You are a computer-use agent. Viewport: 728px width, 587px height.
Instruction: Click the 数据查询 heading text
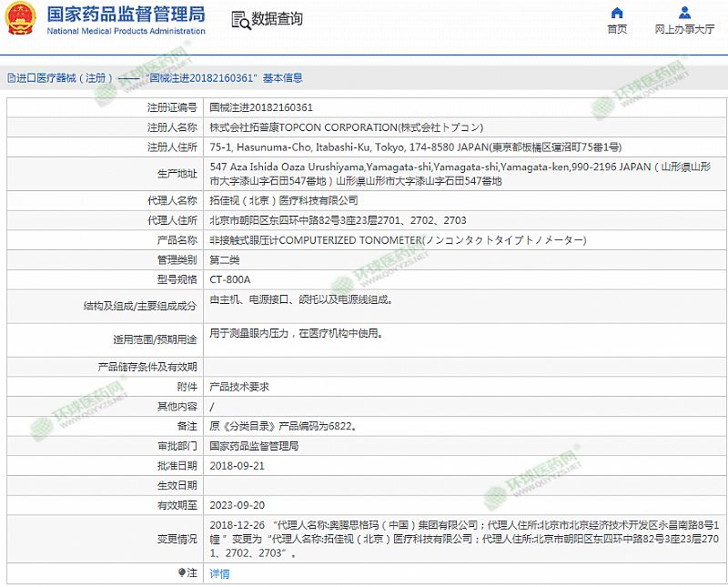(278, 19)
